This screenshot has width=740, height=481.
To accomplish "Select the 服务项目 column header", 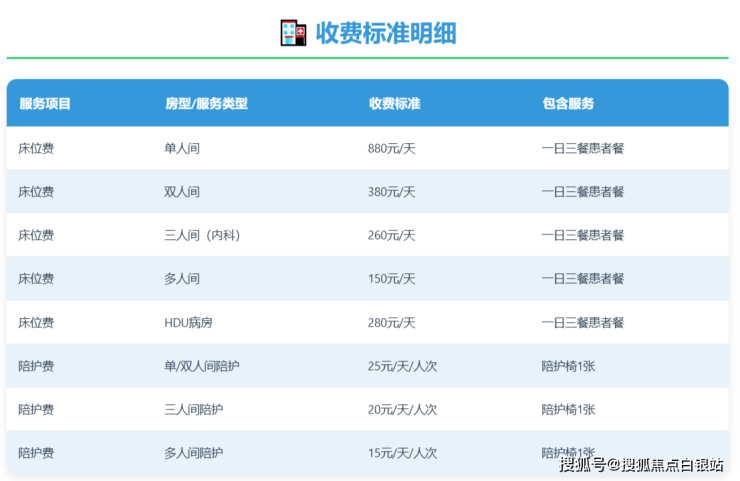I will coord(45,103).
